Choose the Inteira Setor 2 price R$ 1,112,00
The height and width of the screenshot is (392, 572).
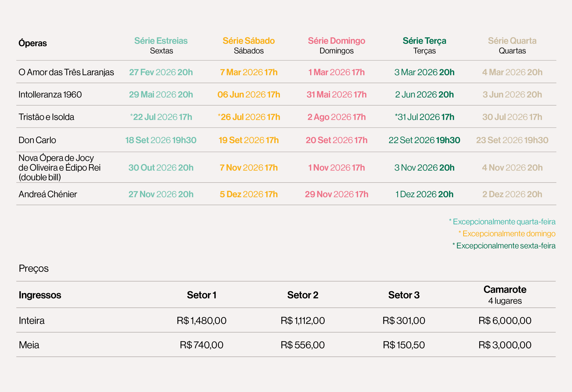tap(303, 321)
